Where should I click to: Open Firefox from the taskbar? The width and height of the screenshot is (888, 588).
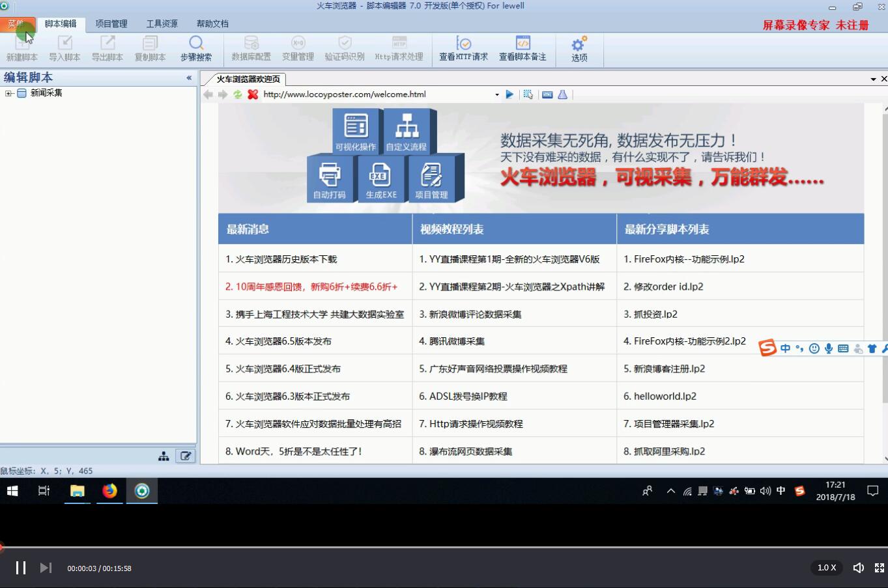click(109, 491)
